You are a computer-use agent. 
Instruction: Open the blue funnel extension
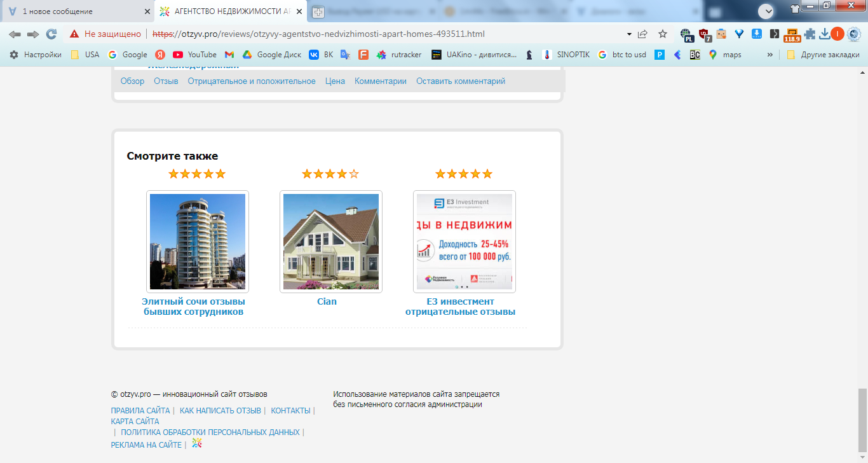pos(739,34)
